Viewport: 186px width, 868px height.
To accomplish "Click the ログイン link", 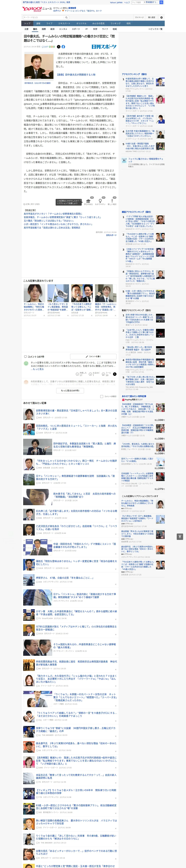I will tap(57, 11).
